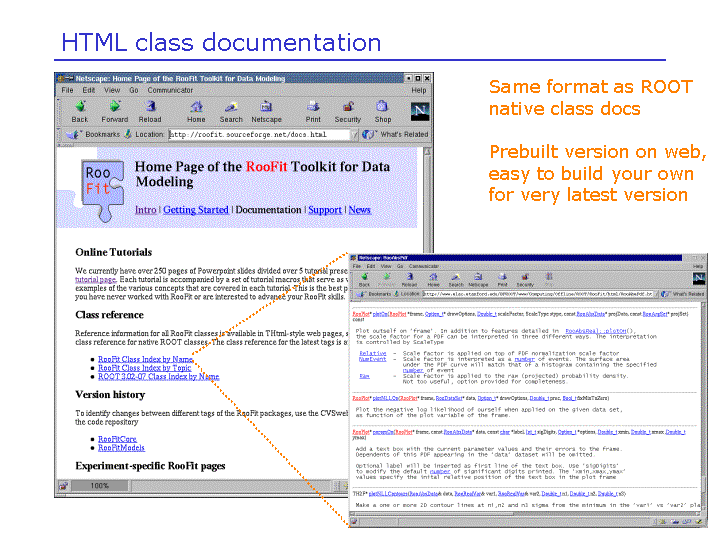720x540 pixels.
Task: Click the URL field in the small RooAbsPdf window
Action: point(540,294)
